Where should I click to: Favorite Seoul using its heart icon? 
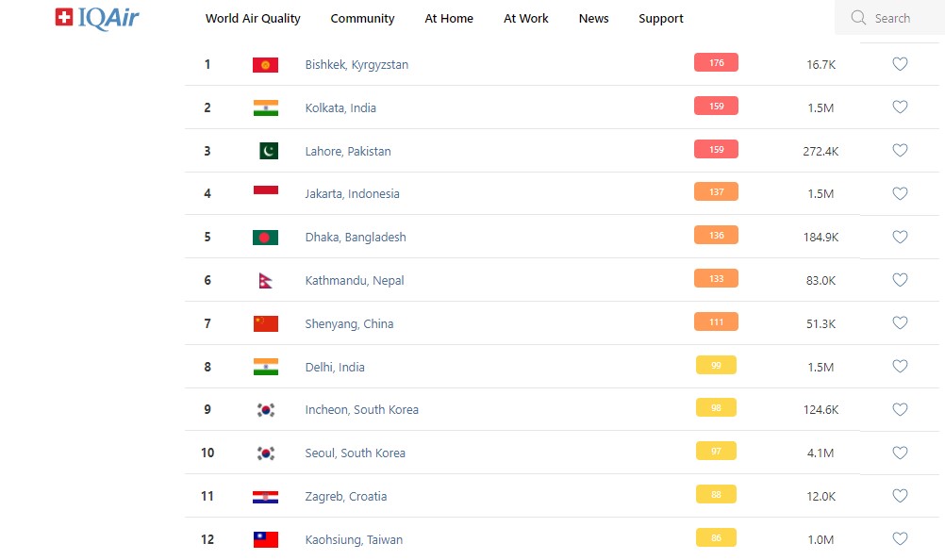(x=900, y=453)
